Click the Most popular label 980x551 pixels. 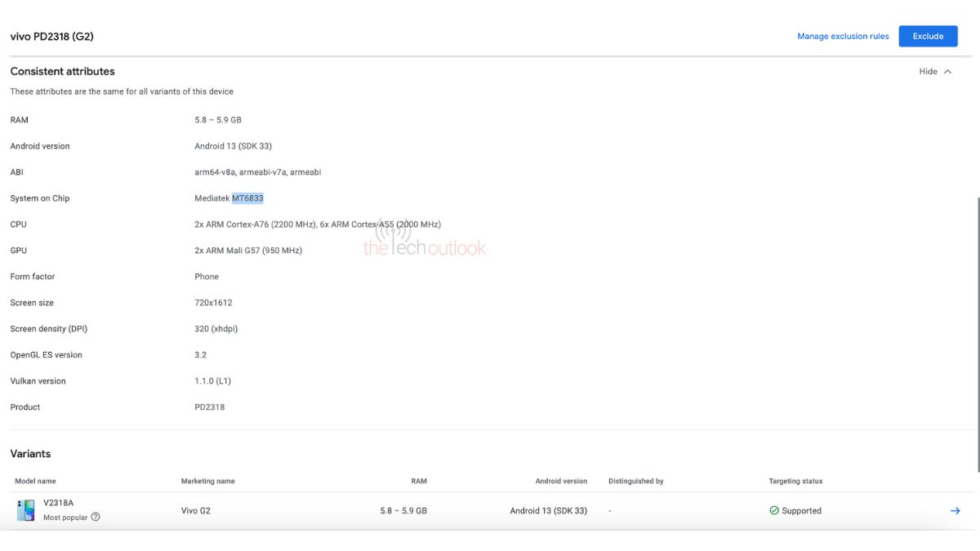[x=65, y=518]
